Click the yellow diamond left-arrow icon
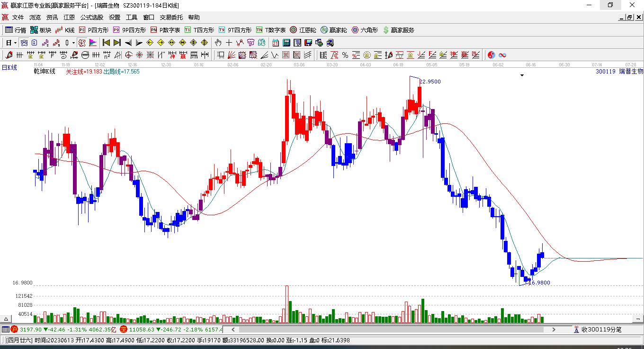The width and height of the screenshot is (644, 349). [x=150, y=43]
